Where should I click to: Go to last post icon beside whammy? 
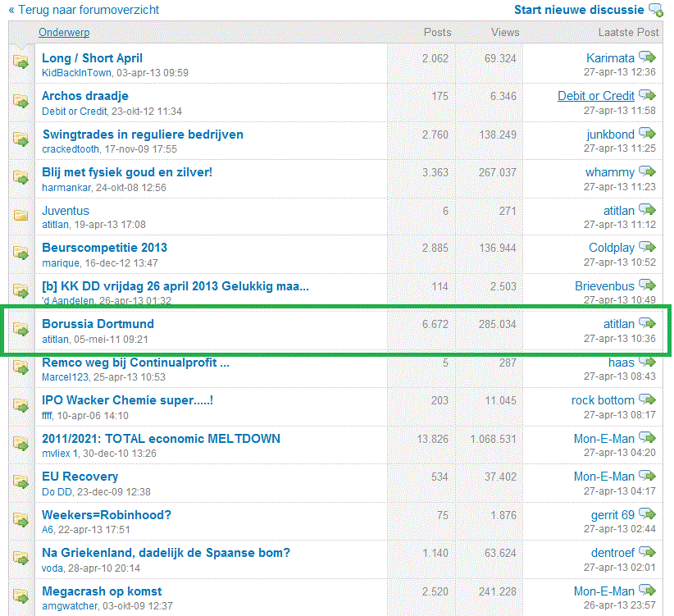(648, 171)
